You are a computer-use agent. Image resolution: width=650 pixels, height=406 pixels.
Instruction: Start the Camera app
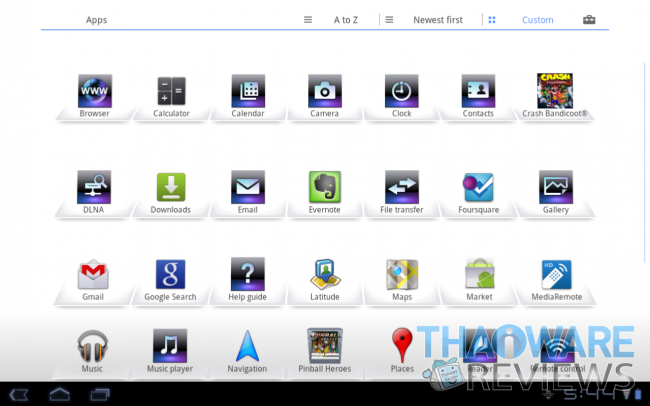(x=325, y=91)
